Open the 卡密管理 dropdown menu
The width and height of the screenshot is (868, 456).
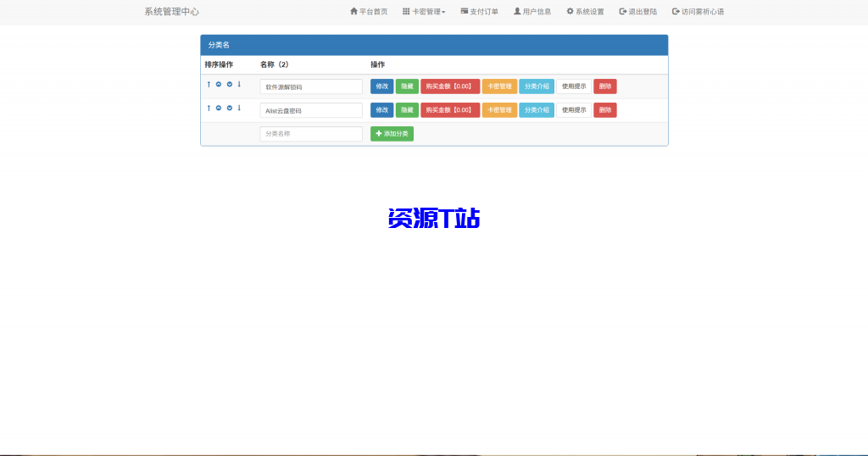[x=424, y=12]
